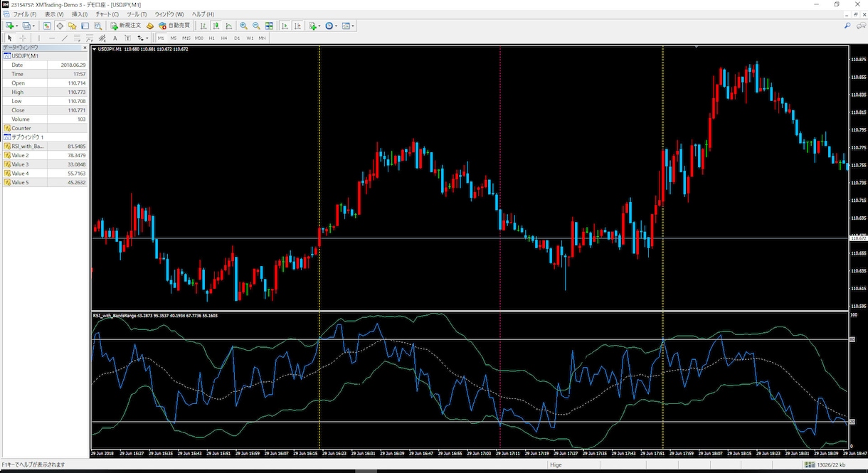
Task: Open the new chart dropdown arrow
Action: tap(18, 26)
